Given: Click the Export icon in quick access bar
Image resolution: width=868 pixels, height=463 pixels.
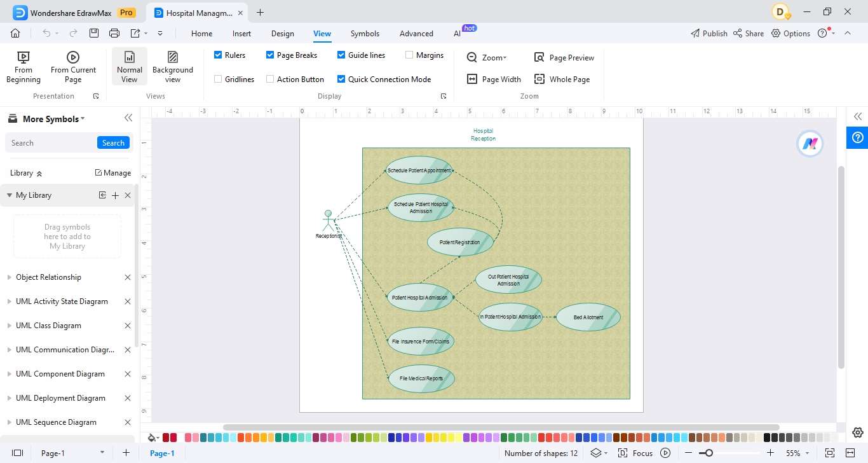Looking at the screenshot, I should point(135,33).
